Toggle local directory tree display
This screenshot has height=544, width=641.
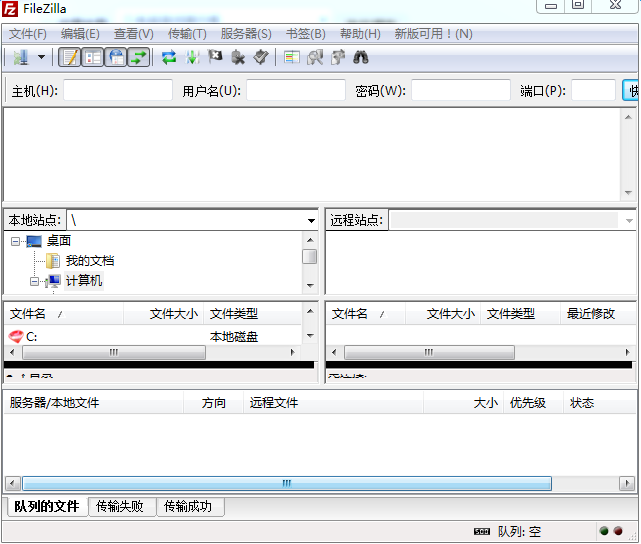tap(92, 57)
